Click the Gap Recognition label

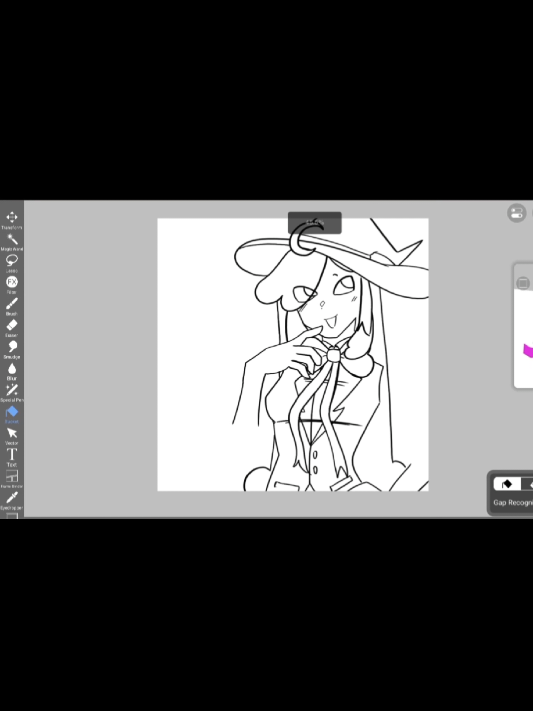(513, 502)
